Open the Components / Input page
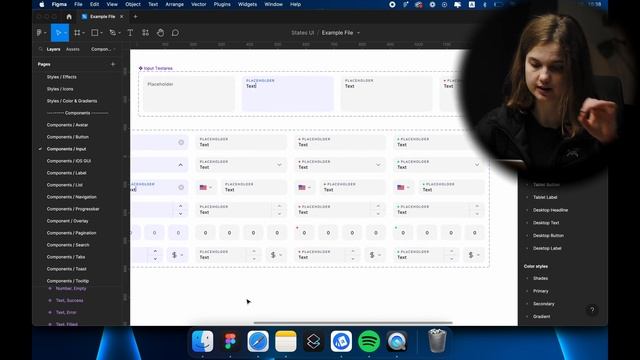 click(67, 149)
